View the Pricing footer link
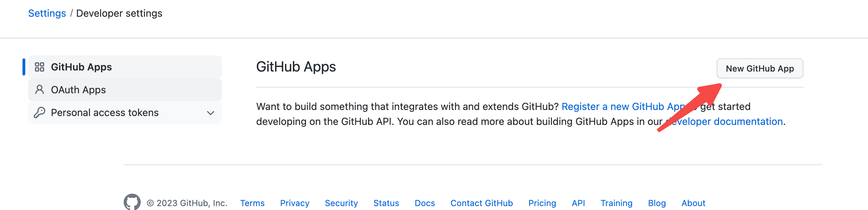 542,203
